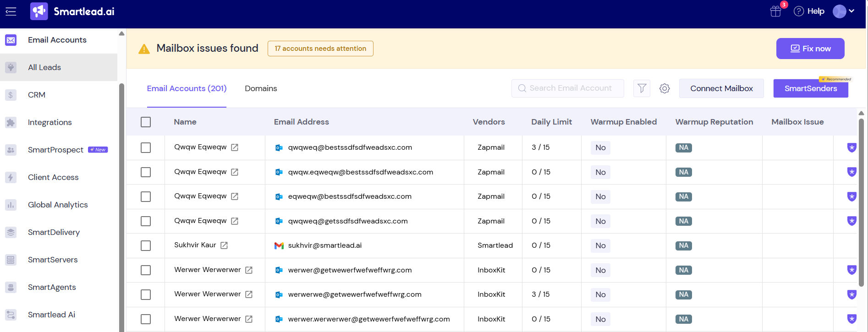Screen dimensions: 868x332
Task: Open Sukhvir Kaur external link icon
Action: [224, 245]
